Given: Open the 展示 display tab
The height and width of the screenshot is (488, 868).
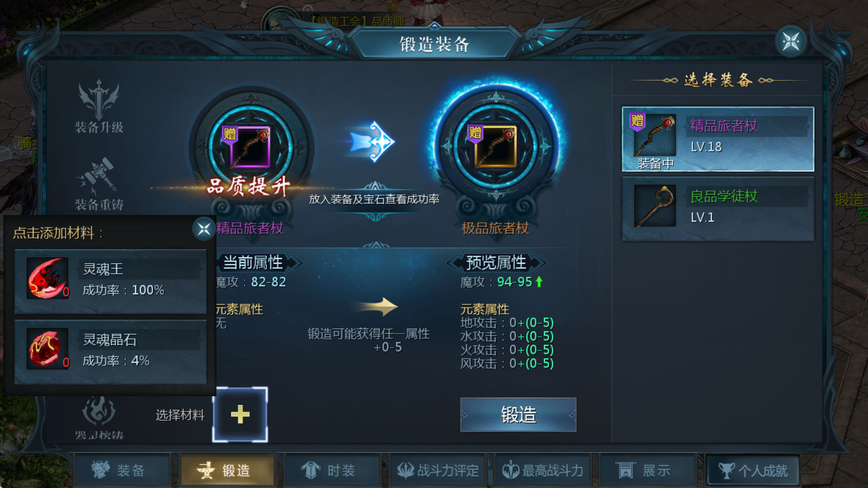Looking at the screenshot, I should [648, 470].
